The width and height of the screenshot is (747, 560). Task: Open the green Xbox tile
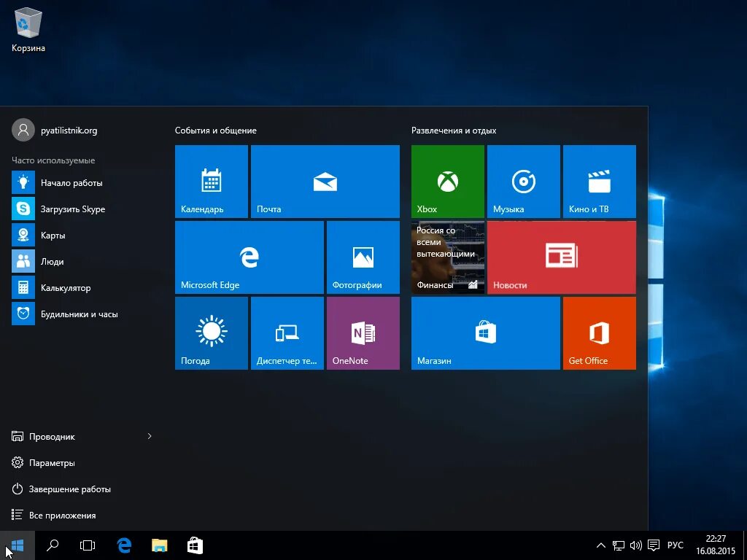tap(448, 182)
